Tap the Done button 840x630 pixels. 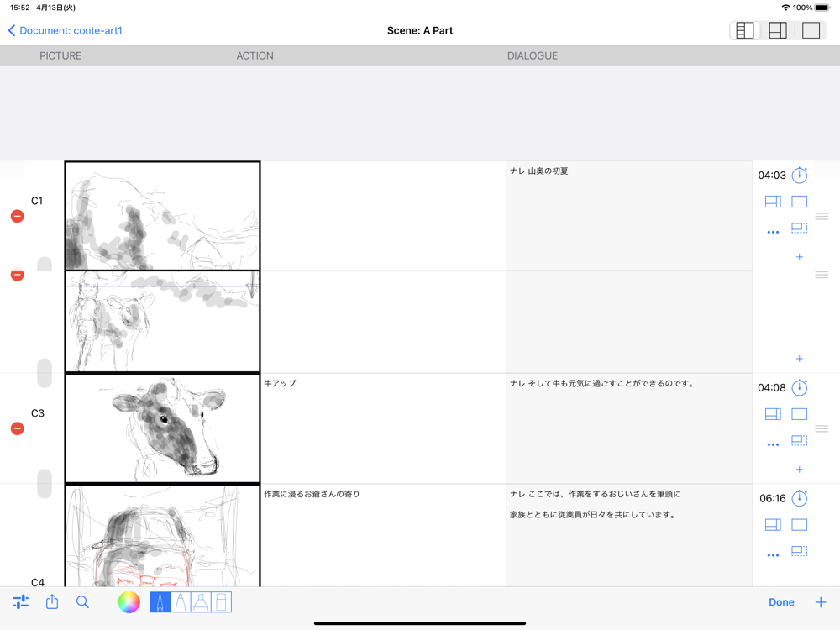pos(781,602)
